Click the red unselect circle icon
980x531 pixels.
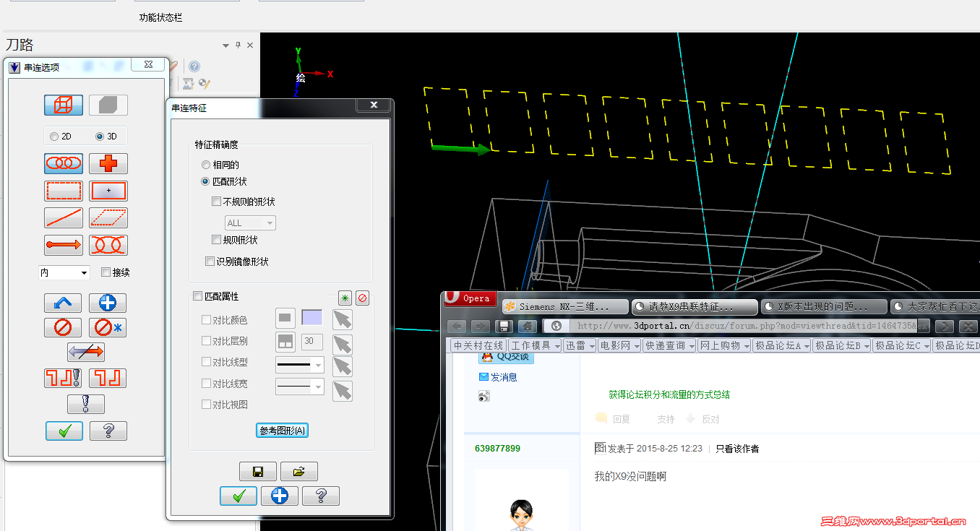click(63, 327)
